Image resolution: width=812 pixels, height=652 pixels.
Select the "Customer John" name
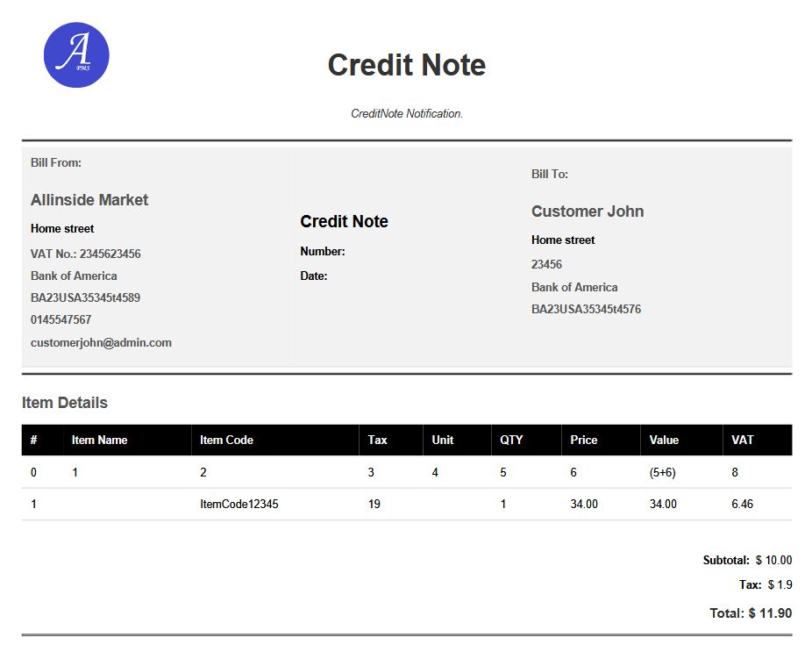[x=588, y=211]
